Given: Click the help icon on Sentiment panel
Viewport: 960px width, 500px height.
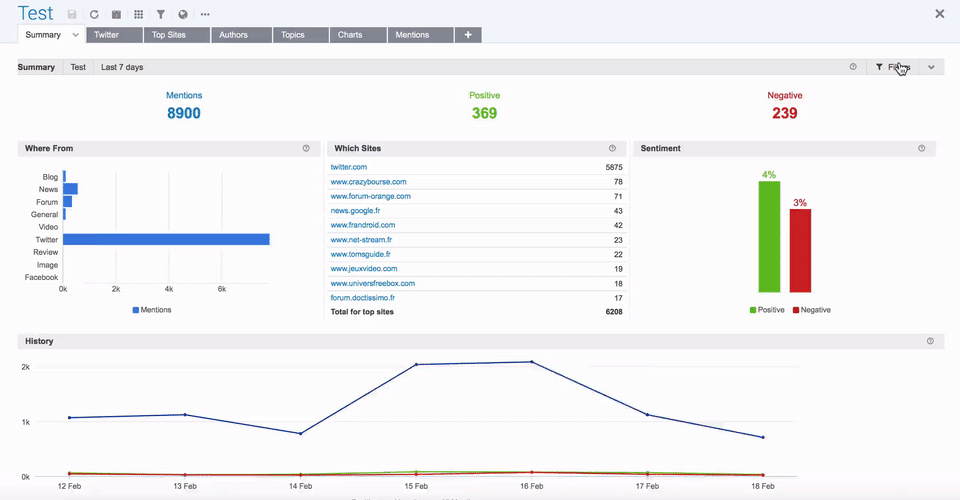Looking at the screenshot, I should click(922, 148).
